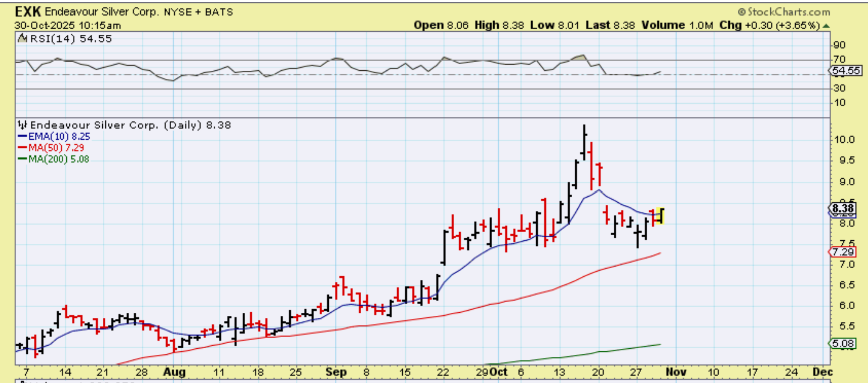Click the 21 date label in July

pos(102,372)
